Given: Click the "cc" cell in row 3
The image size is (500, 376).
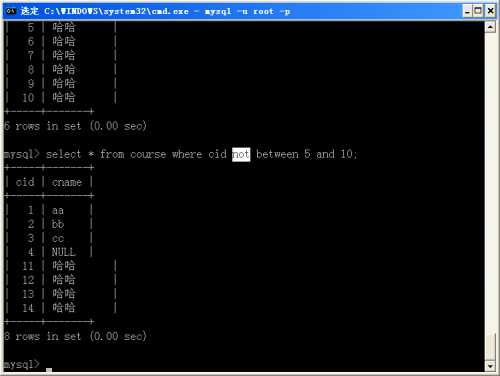Looking at the screenshot, I should point(58,239).
